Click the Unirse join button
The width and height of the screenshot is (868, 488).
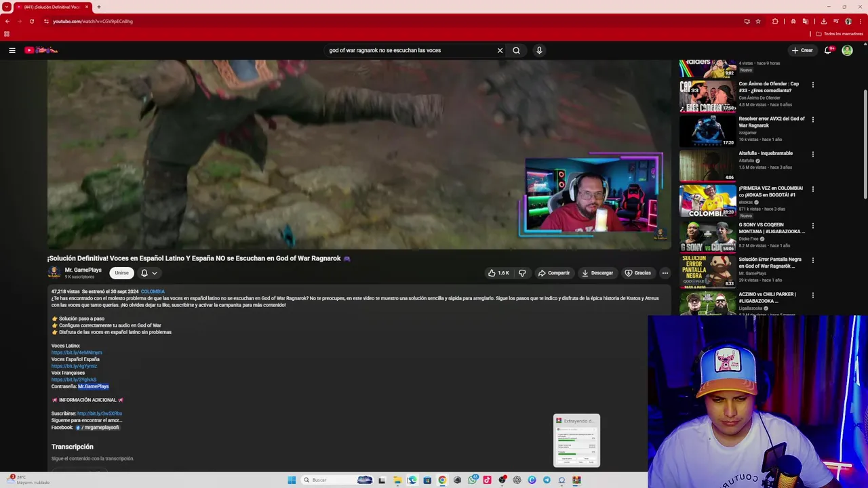point(121,273)
